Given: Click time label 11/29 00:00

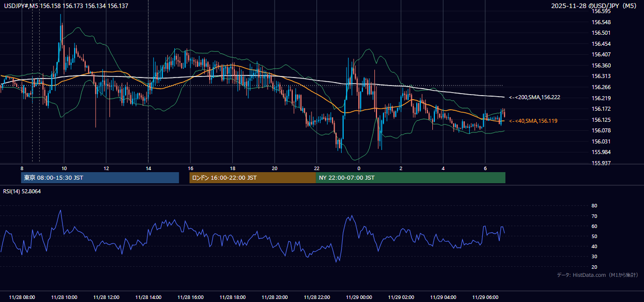Looking at the screenshot, I should [x=359, y=297].
